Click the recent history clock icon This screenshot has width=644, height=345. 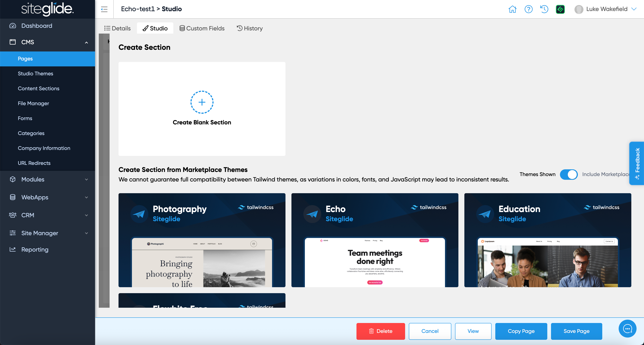click(x=544, y=9)
